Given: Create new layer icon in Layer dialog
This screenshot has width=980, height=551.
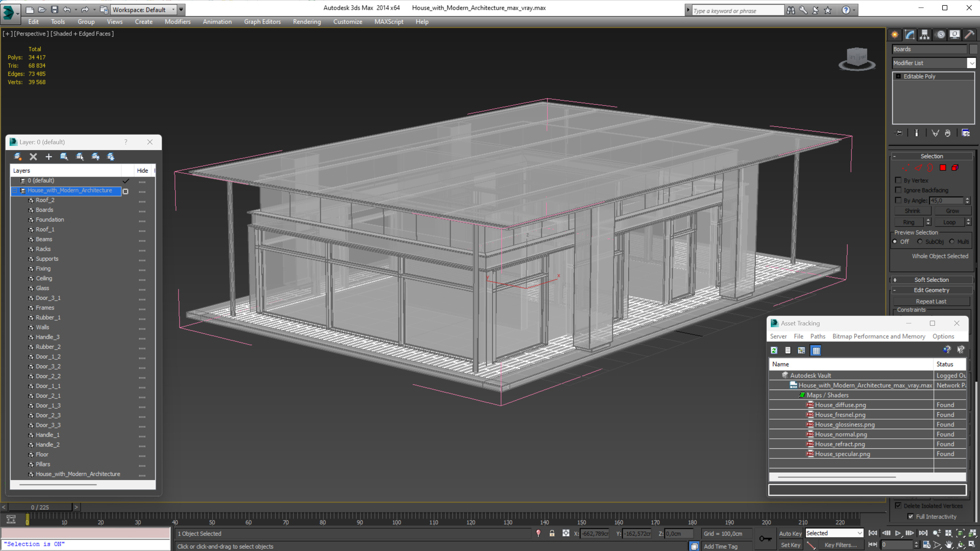Looking at the screenshot, I should [18, 157].
